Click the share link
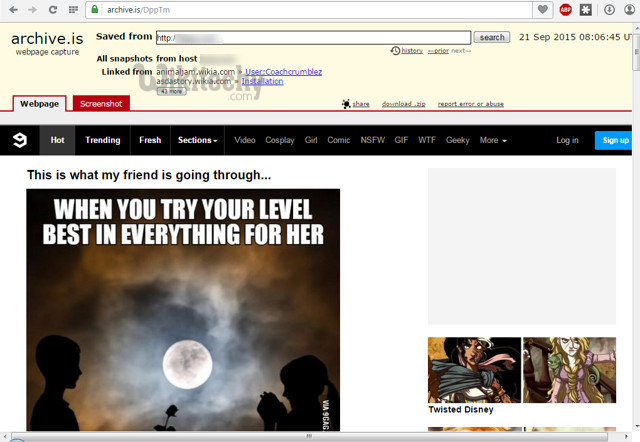The image size is (640, 442). coord(361,104)
